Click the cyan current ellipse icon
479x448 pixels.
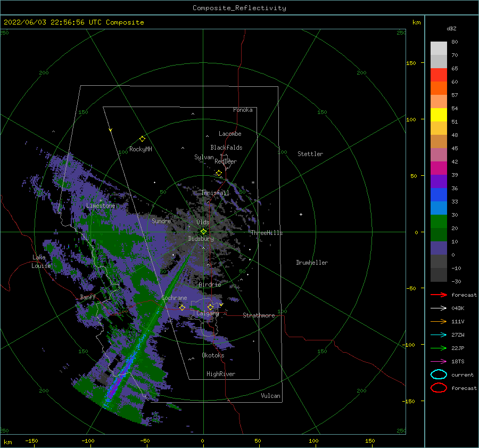(x=439, y=374)
